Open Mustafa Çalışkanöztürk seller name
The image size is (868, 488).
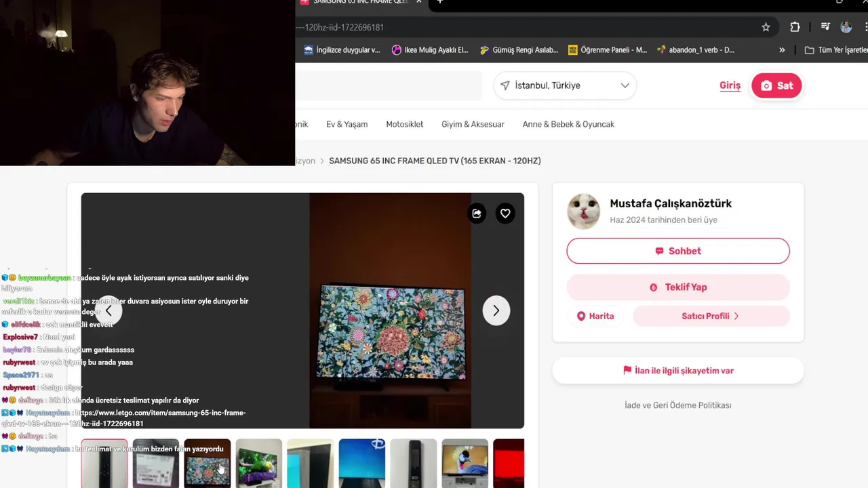671,203
